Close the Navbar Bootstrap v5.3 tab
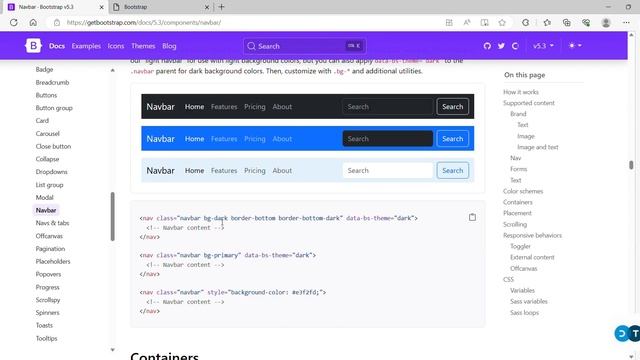640x360 pixels. [101, 7]
